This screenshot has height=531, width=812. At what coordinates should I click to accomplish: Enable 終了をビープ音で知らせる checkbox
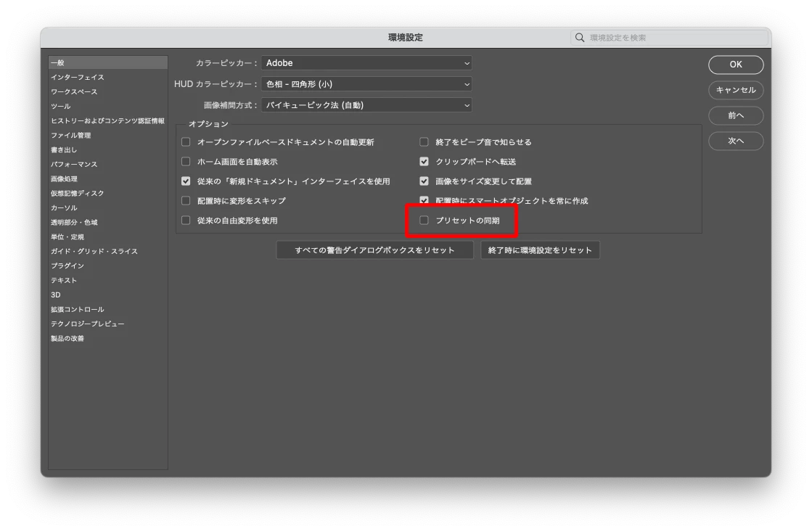pyautogui.click(x=424, y=141)
